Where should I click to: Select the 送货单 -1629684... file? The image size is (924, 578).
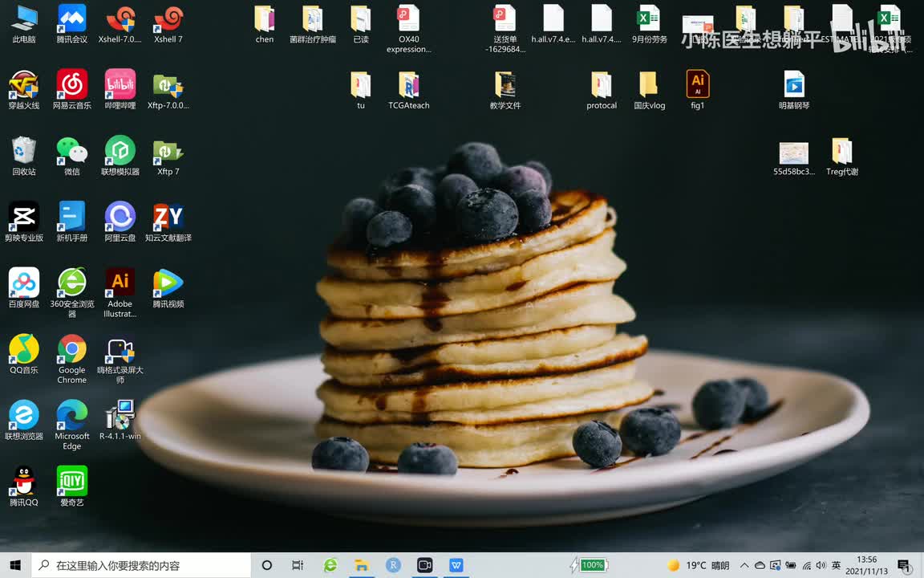coord(505,28)
